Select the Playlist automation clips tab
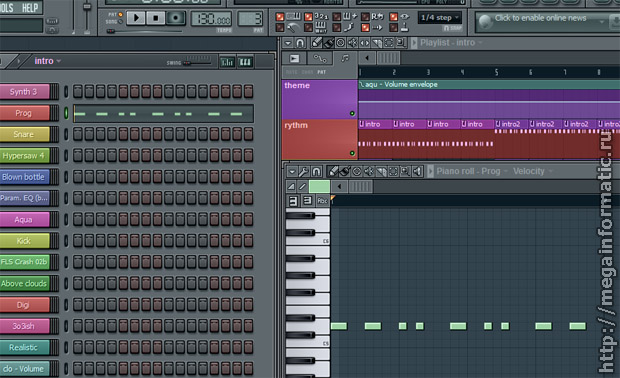 pyautogui.click(x=319, y=59)
